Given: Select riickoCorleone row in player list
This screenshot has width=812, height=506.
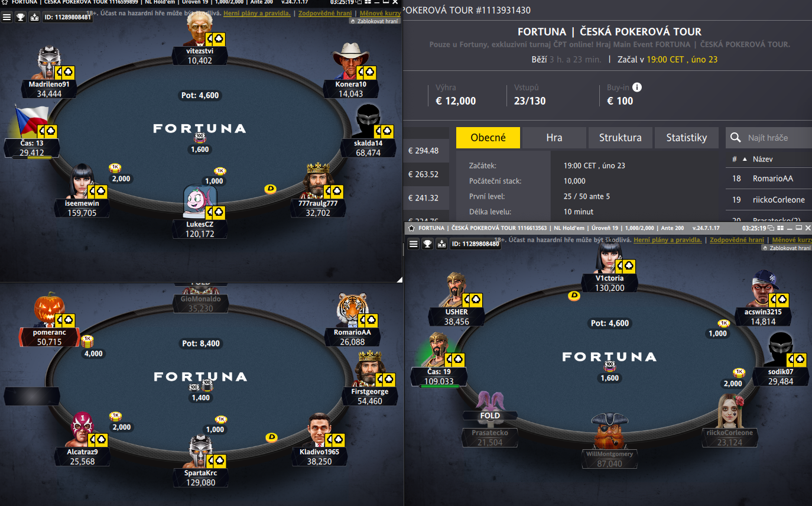Looking at the screenshot, I should pyautogui.click(x=769, y=199).
